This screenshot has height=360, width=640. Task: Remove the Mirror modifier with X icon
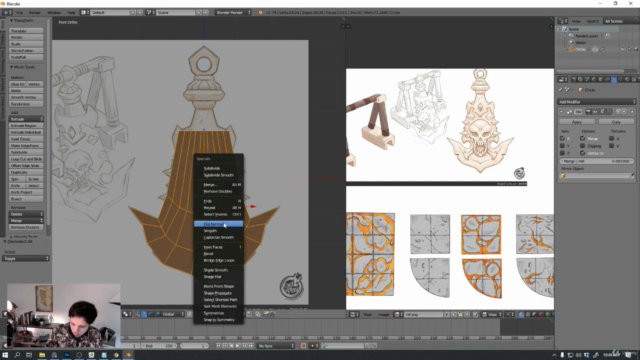tap(632, 111)
